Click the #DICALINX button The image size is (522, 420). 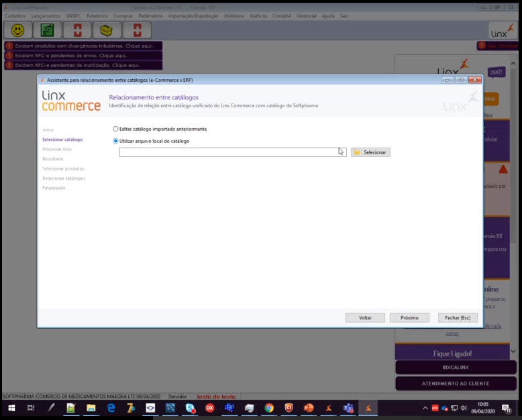[456, 368]
